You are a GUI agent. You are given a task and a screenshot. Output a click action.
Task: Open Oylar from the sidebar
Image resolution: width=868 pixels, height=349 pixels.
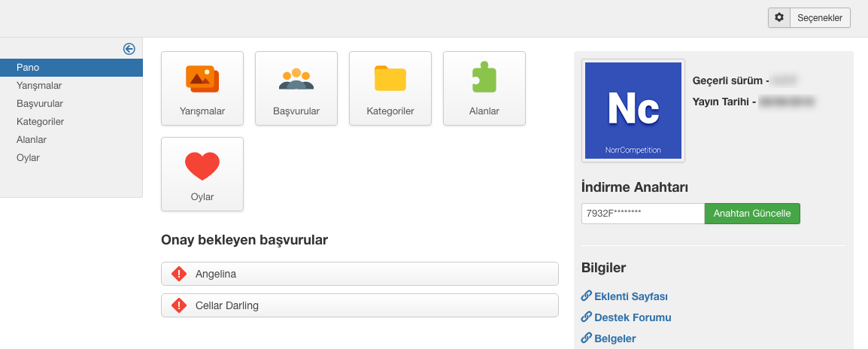(x=28, y=158)
